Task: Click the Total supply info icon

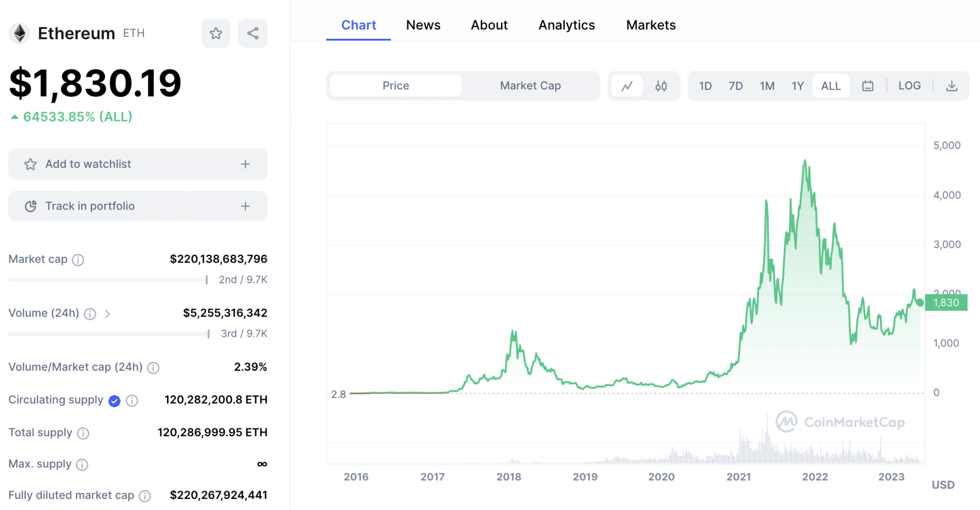Action: 83,433
